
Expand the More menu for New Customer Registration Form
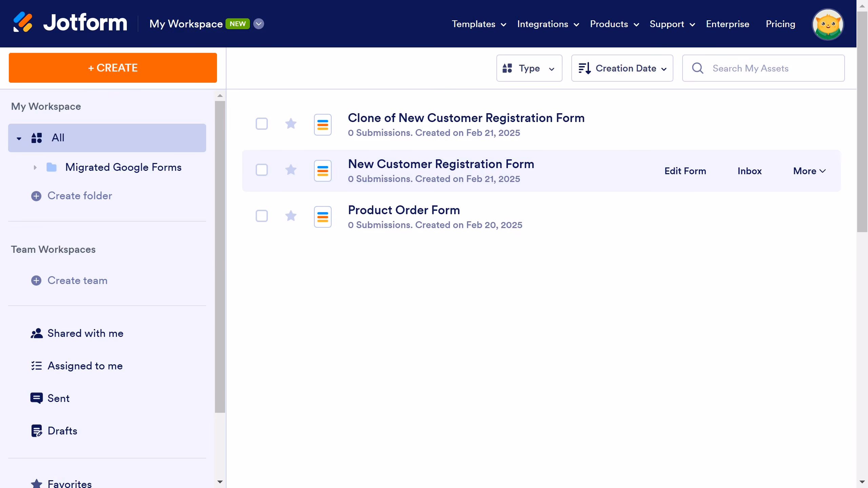(x=809, y=171)
